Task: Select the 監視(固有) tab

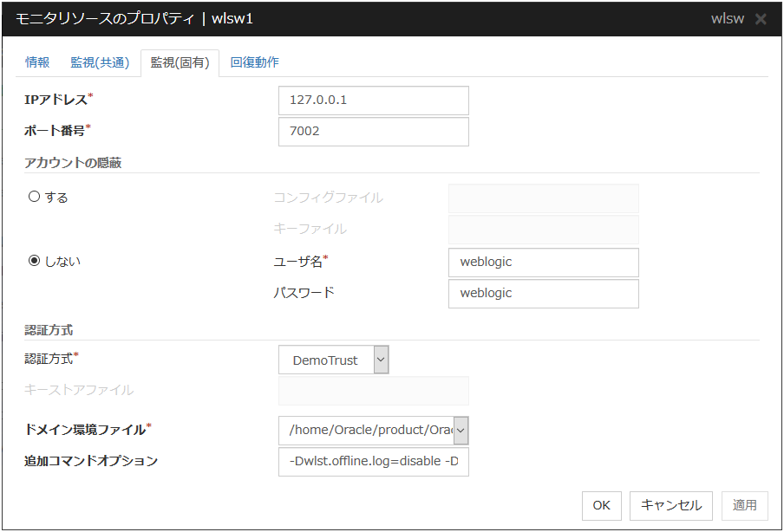Action: click(180, 62)
